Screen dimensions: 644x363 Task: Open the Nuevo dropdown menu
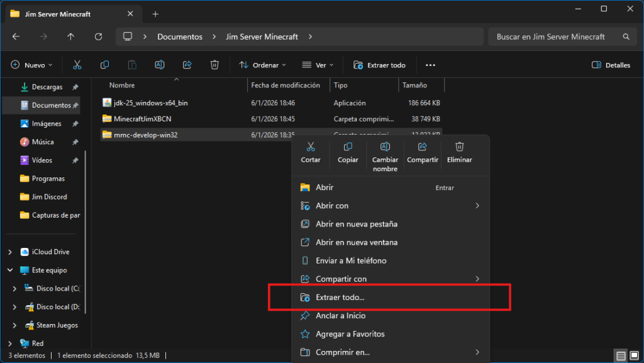pyautogui.click(x=32, y=65)
